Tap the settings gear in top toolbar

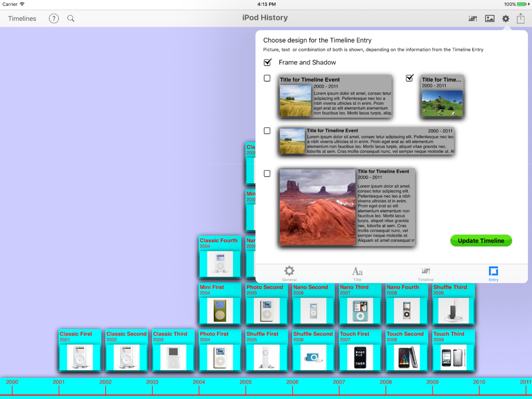tap(505, 18)
